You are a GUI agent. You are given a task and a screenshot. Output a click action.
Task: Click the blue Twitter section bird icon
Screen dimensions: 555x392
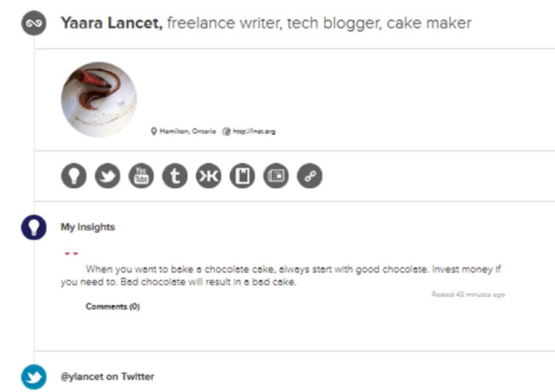click(34, 377)
